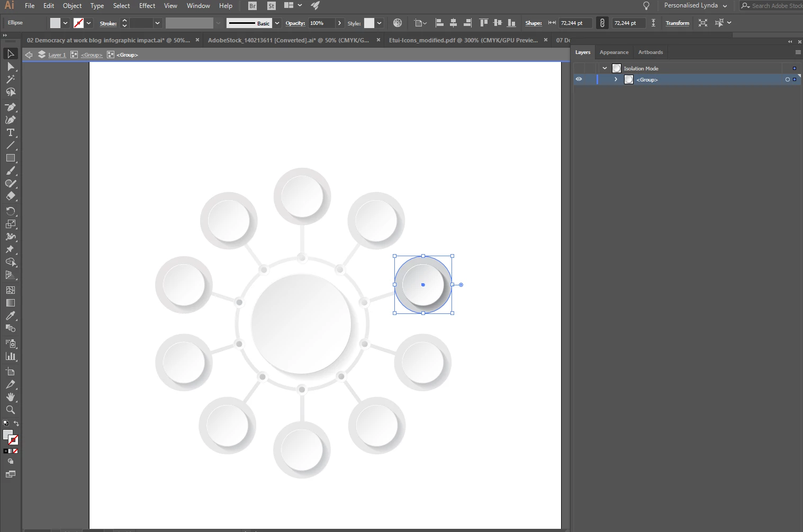Viewport: 803px width, 532px height.
Task: Expand the Group layer row
Action: pos(616,79)
